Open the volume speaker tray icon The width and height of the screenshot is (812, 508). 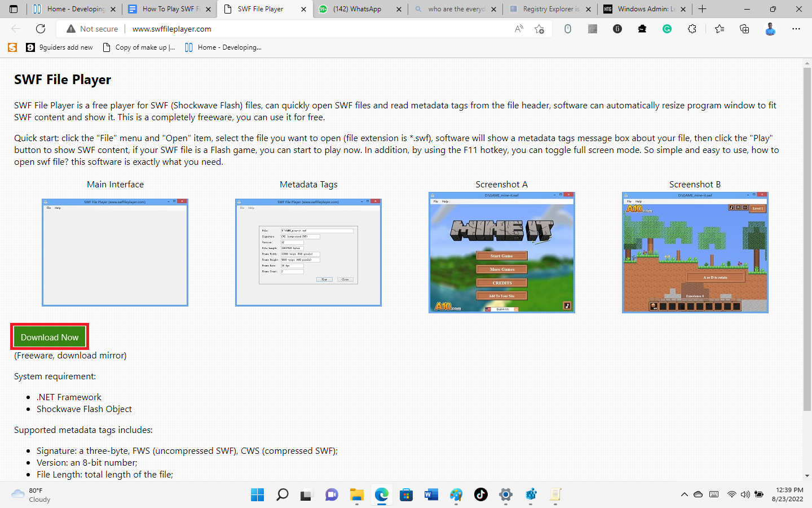click(745, 494)
